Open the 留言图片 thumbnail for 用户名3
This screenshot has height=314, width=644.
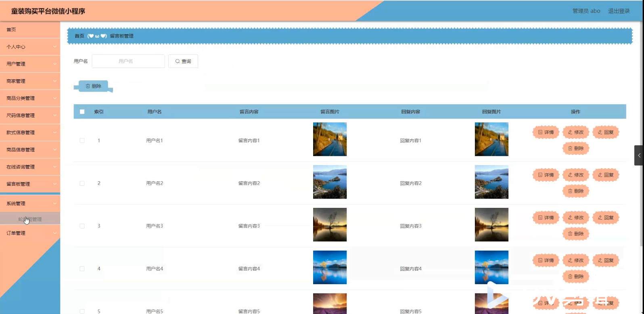coord(330,225)
